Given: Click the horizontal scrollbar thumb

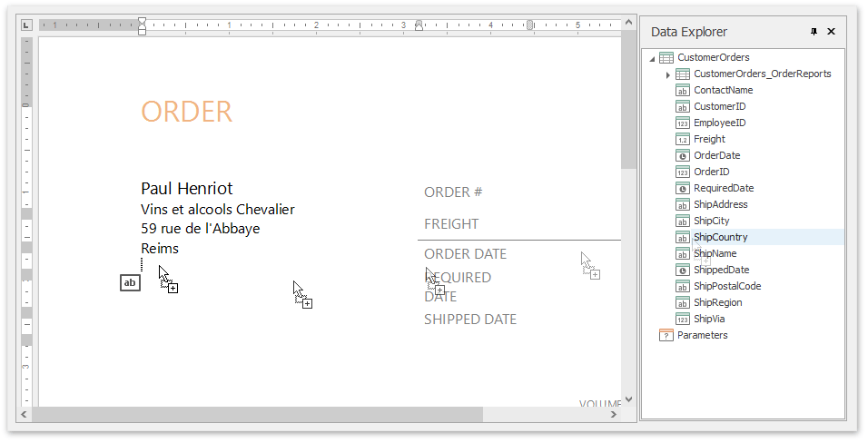Looking at the screenshot, I should tap(258, 414).
